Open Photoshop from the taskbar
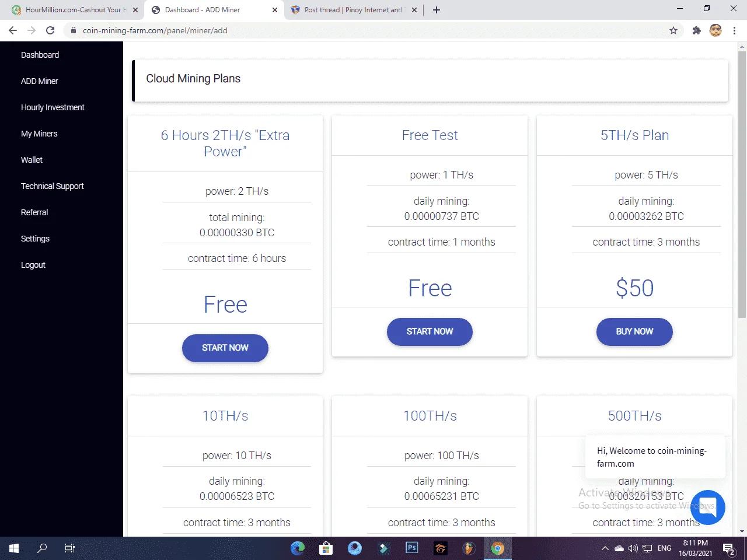747x560 pixels. point(412,548)
